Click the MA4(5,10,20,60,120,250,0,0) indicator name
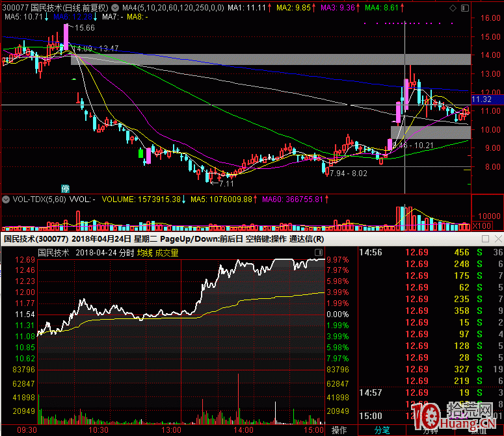 coord(173,8)
